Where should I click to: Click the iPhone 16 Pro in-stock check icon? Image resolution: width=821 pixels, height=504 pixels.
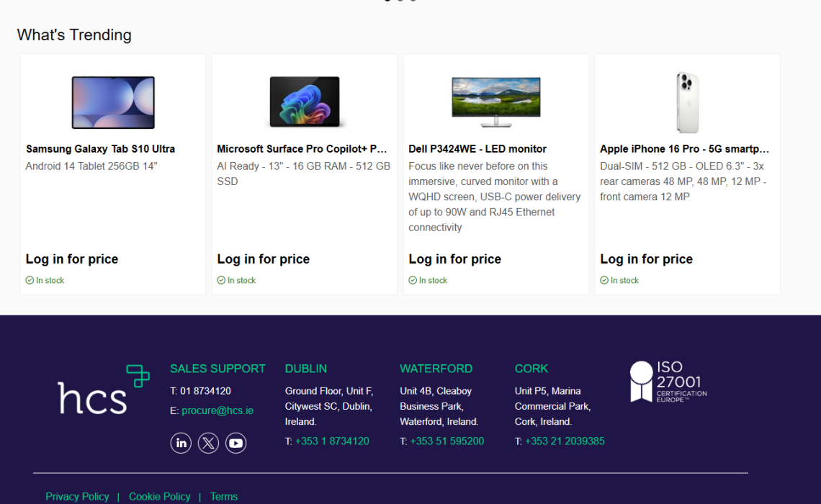click(x=604, y=281)
